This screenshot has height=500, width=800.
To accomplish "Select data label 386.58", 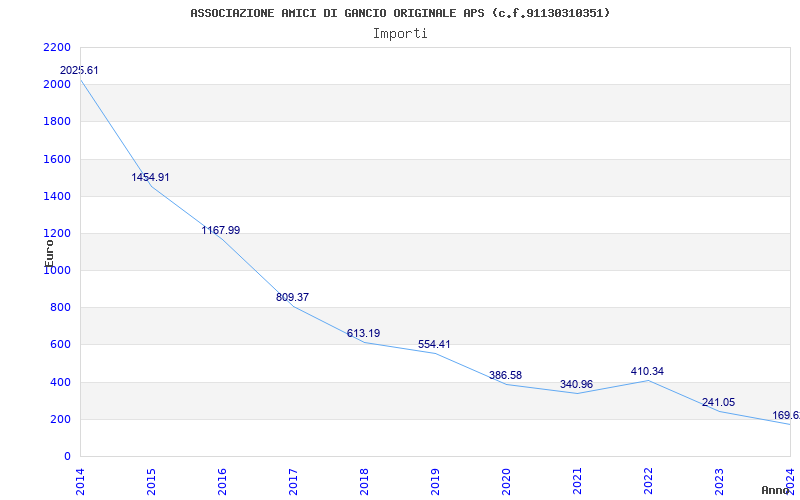I will pos(505,376).
